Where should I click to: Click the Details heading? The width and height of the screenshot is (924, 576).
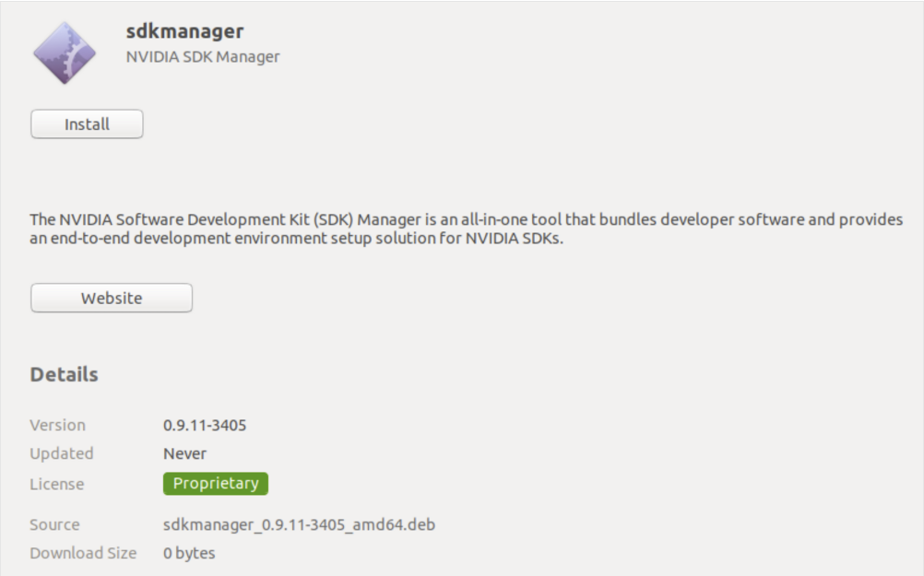pyautogui.click(x=65, y=374)
